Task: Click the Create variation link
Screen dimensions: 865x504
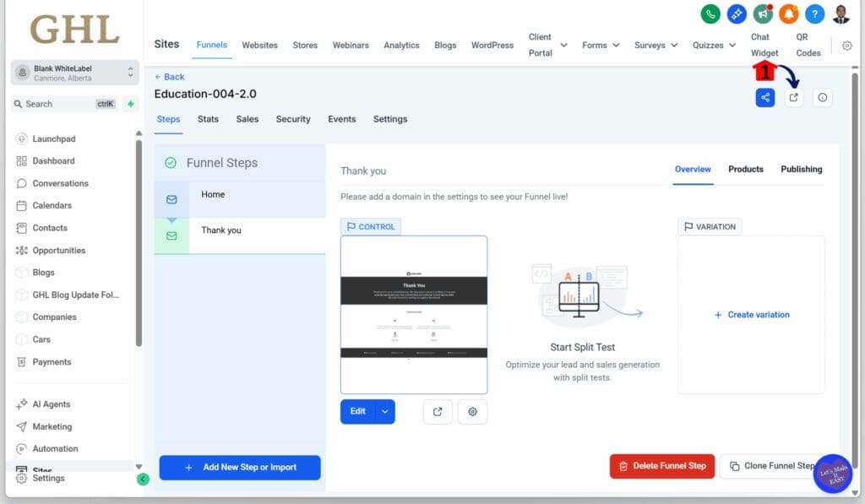Action: pyautogui.click(x=751, y=315)
